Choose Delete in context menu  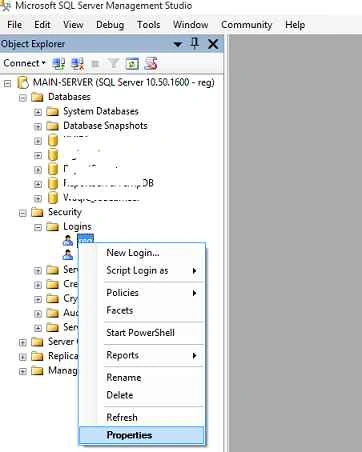point(141,395)
